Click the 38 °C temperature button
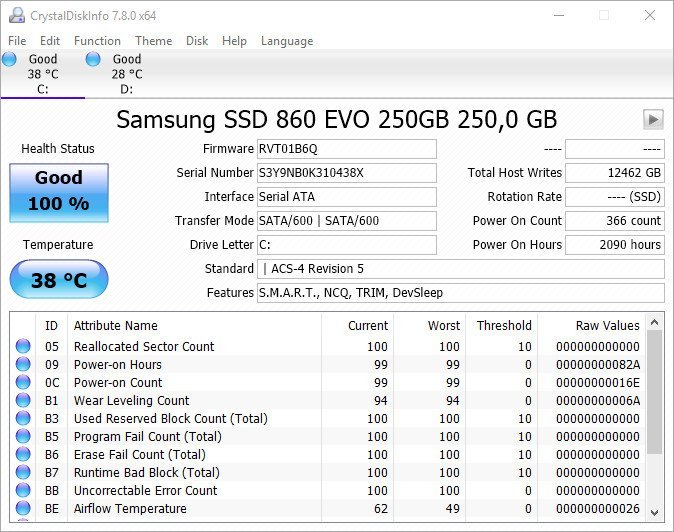The width and height of the screenshot is (674, 532). (58, 280)
